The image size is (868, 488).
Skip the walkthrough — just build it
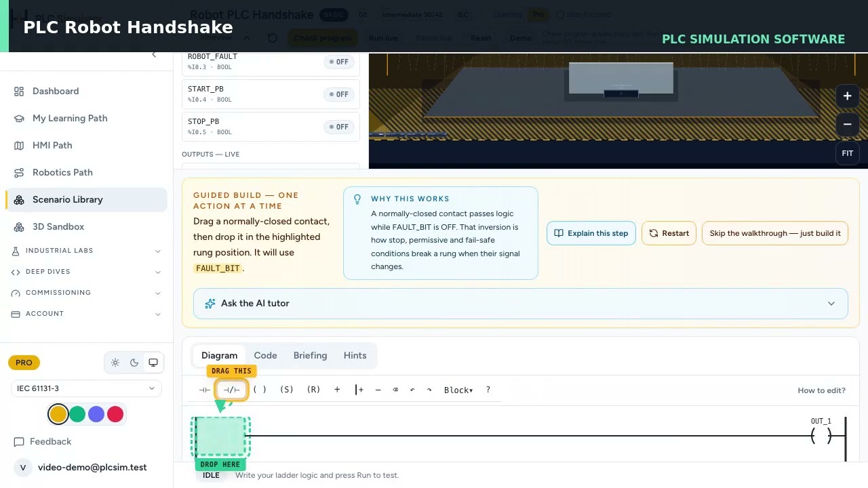pyautogui.click(x=775, y=233)
